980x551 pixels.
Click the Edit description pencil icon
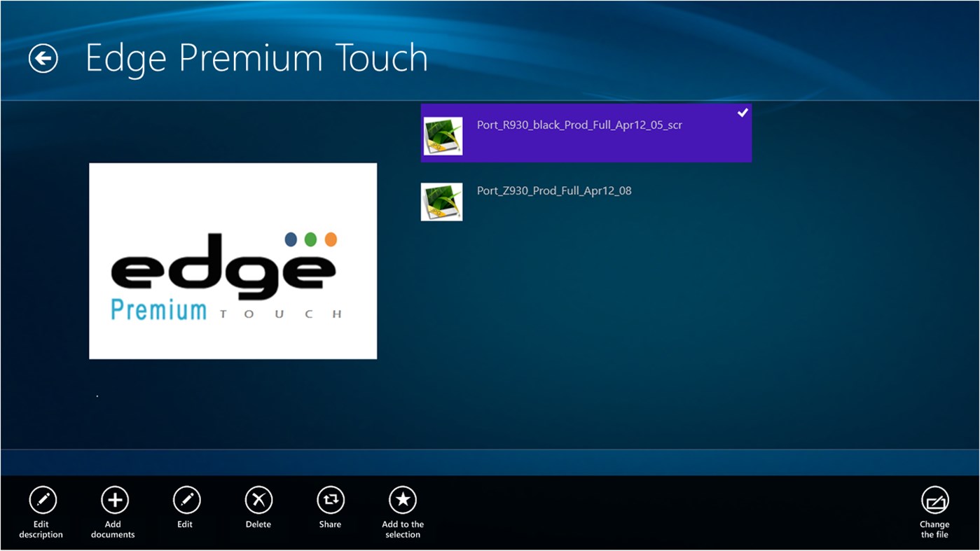click(x=42, y=500)
